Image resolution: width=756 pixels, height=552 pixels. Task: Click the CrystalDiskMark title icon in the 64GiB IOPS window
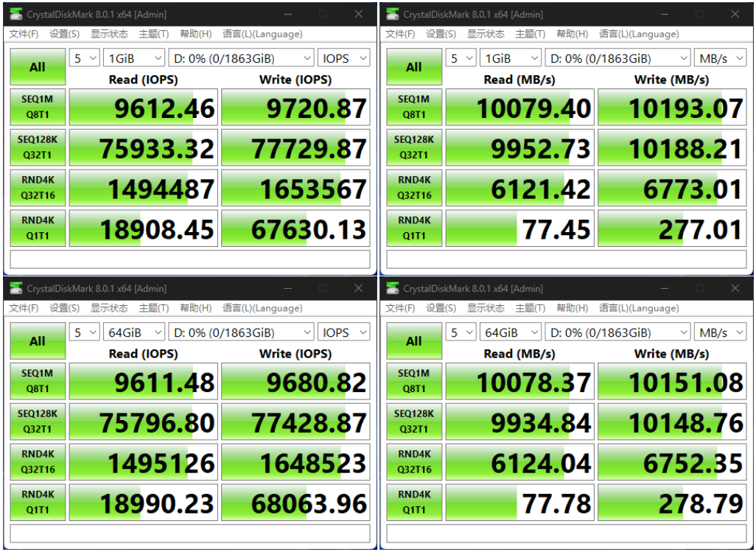pyautogui.click(x=17, y=288)
